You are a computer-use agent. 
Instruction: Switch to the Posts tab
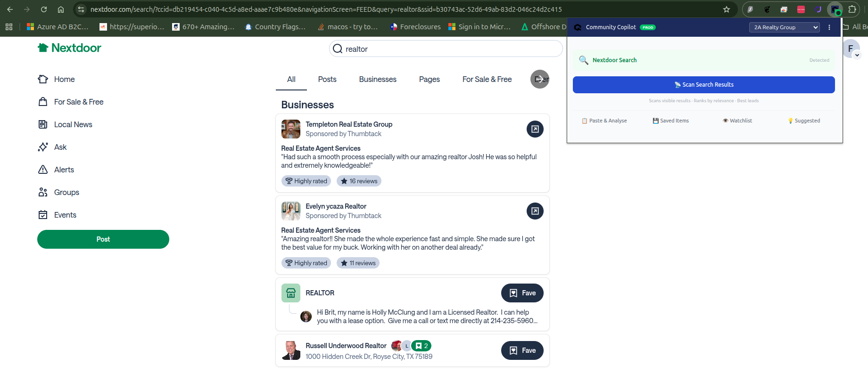(x=327, y=79)
